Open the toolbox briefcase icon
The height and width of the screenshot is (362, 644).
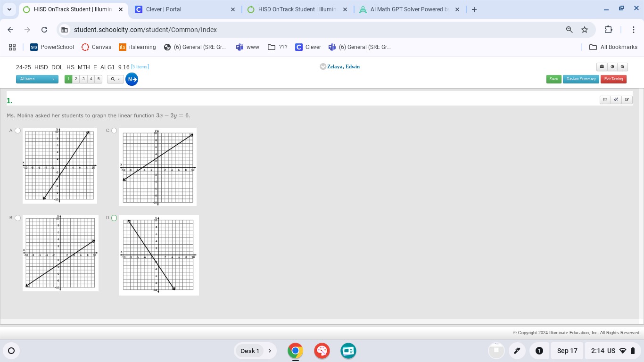coord(602,67)
